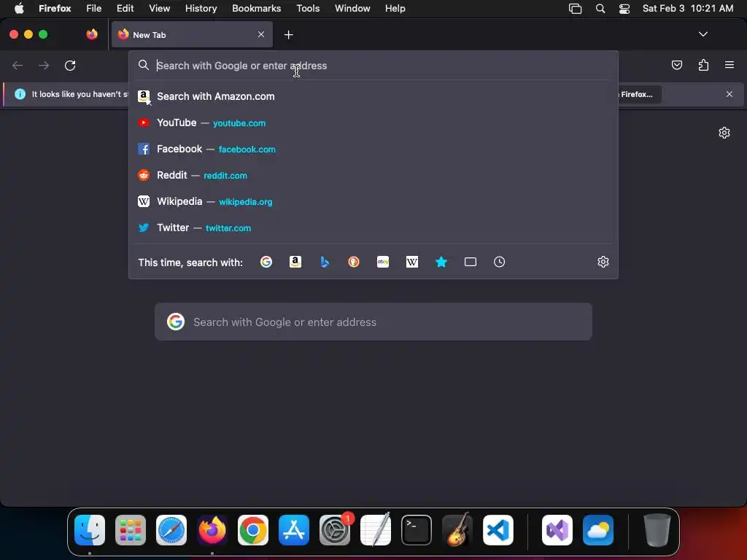Open the Save to Pocket icon
Viewport: 747px width, 560px height.
click(x=676, y=65)
